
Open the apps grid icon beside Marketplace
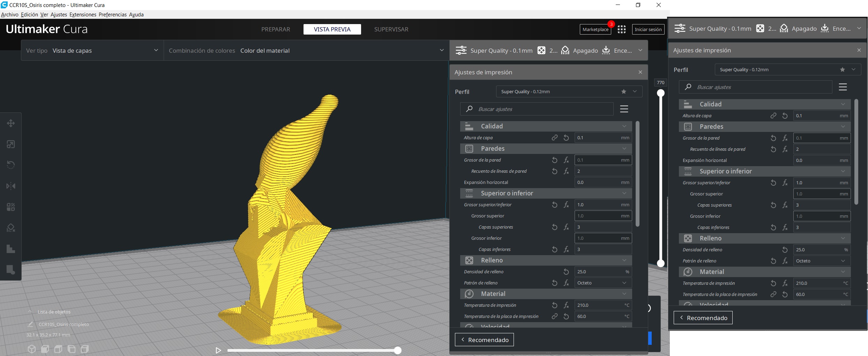621,29
